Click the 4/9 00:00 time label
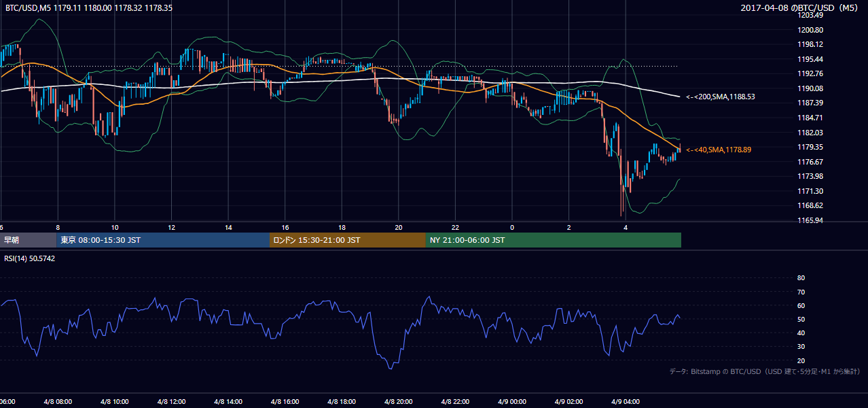This screenshot has width=868, height=408. pos(512,402)
